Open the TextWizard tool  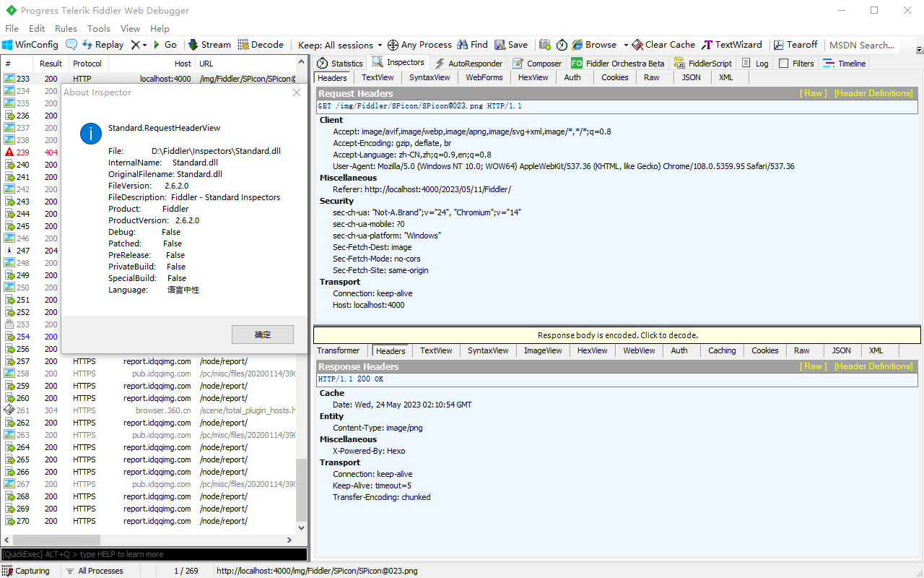tap(732, 45)
